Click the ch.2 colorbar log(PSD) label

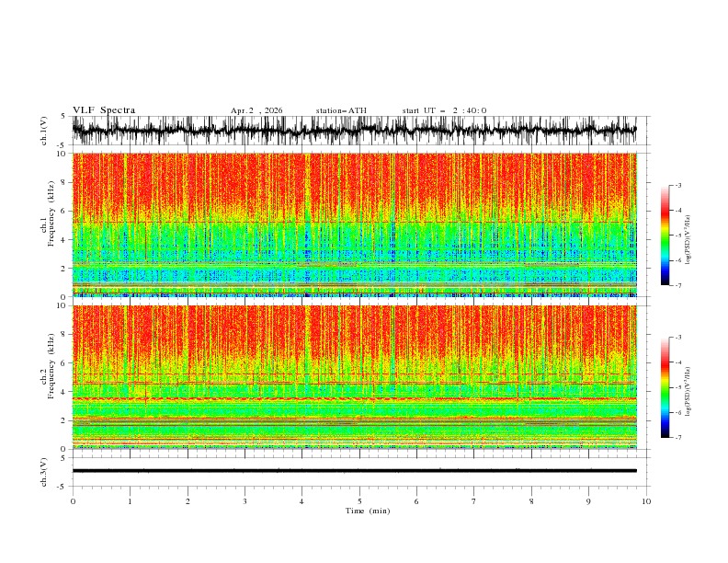point(688,392)
